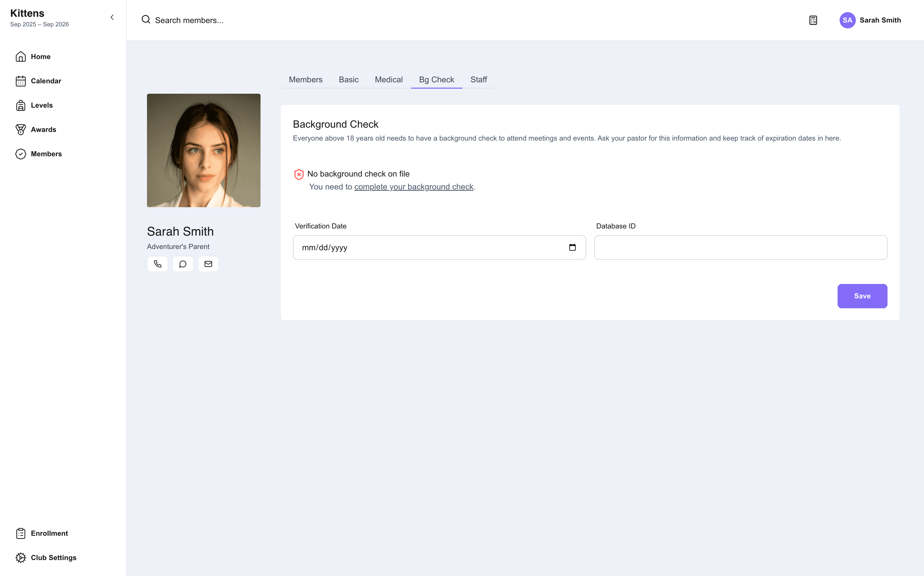Open the Enrollment clipboard icon
This screenshot has height=576, width=924.
pyautogui.click(x=21, y=533)
